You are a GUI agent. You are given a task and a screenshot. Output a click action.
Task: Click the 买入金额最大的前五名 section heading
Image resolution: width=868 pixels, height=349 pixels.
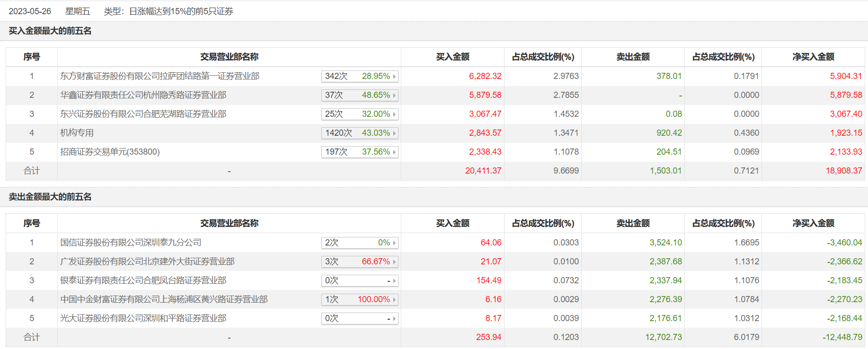[x=50, y=31]
